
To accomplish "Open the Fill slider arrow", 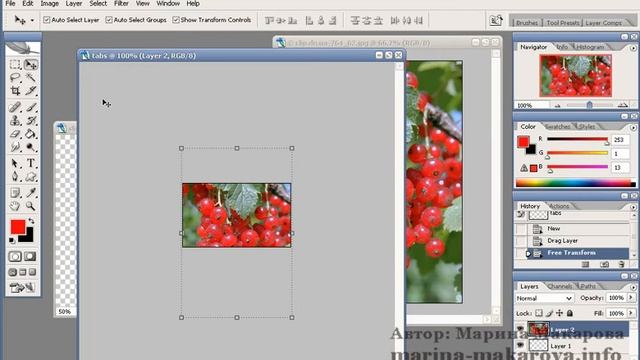I will (631, 313).
